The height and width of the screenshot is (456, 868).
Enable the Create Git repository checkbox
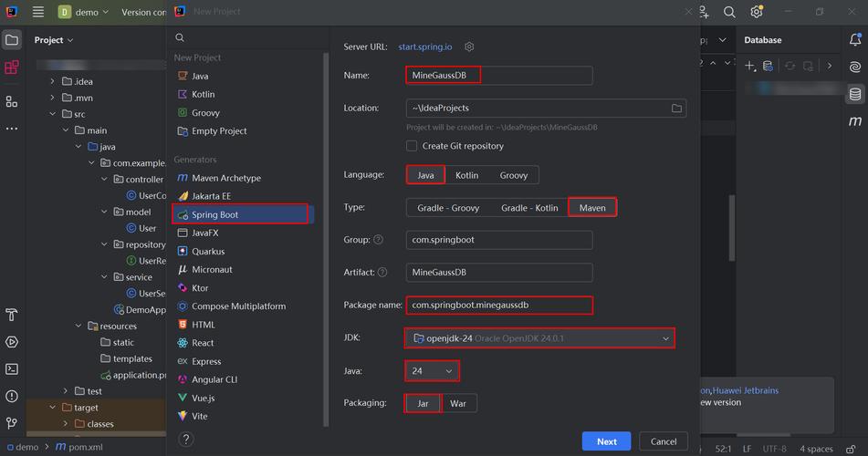(412, 146)
